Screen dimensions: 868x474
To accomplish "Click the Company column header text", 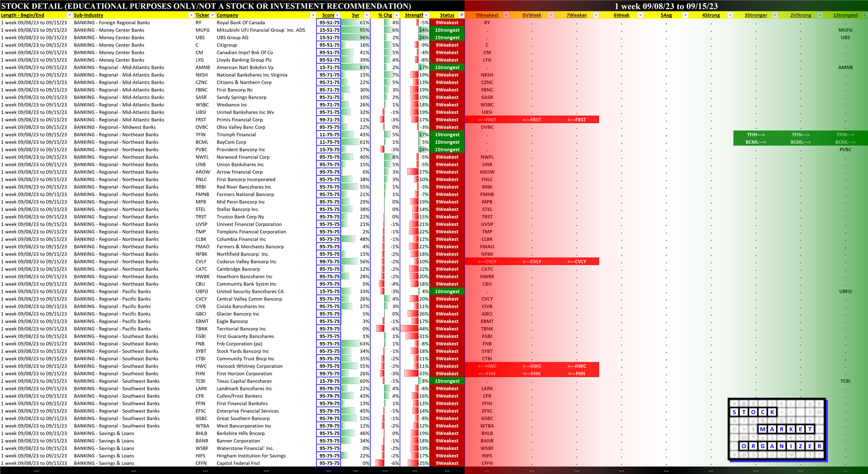I will 227,15.
